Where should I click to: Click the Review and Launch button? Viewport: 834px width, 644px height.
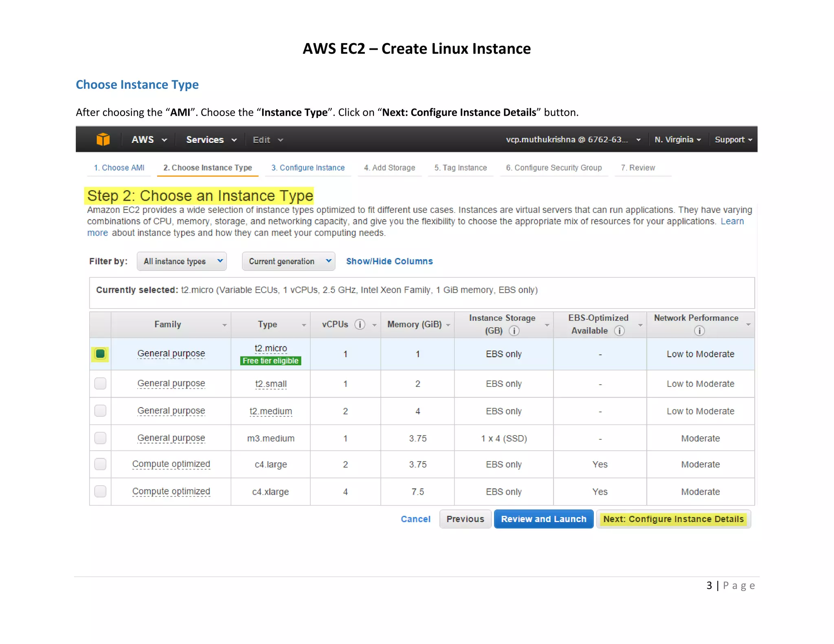click(544, 519)
